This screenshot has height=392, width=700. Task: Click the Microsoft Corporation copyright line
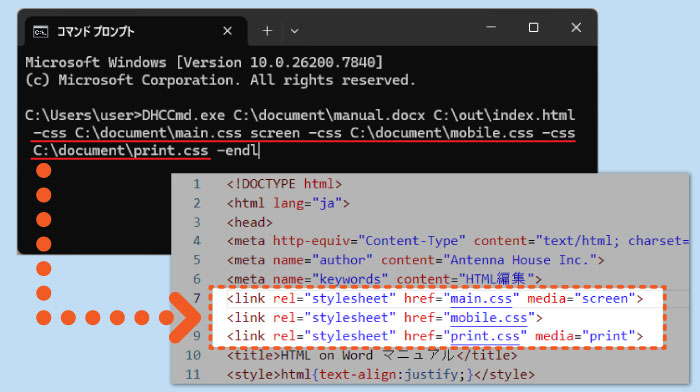(x=221, y=80)
